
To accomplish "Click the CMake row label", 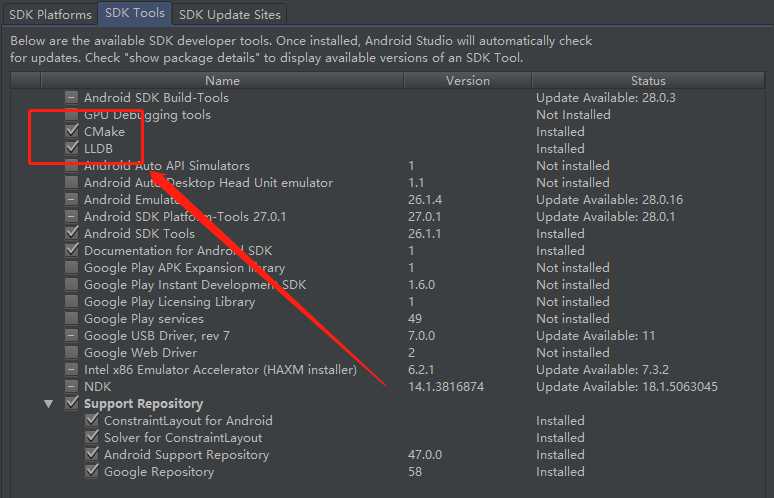I will 104,132.
